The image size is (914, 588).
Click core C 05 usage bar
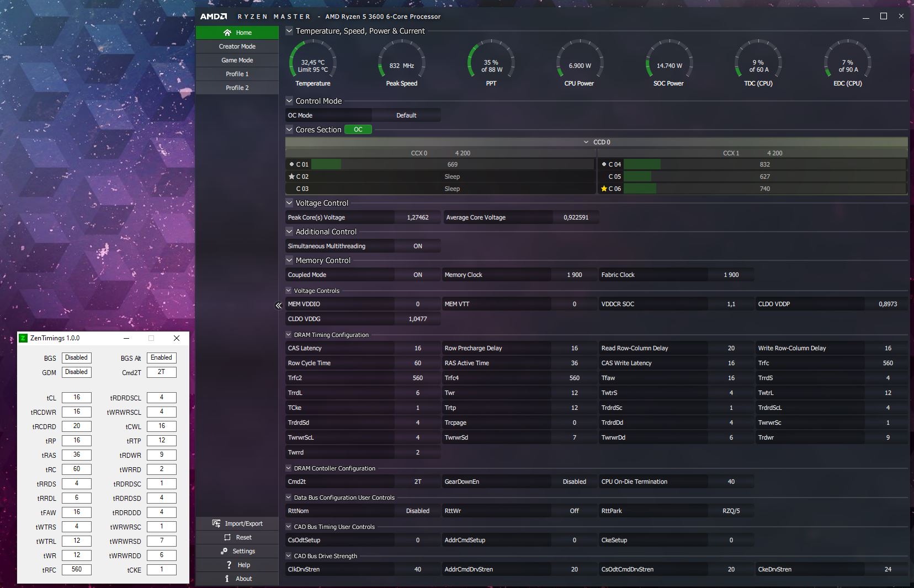pos(764,177)
